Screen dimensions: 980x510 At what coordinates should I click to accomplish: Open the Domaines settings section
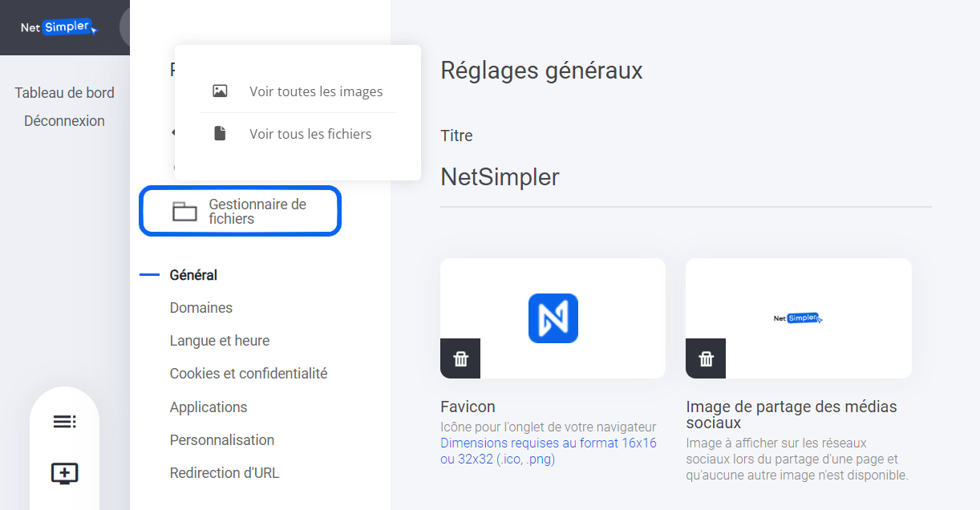(x=201, y=308)
